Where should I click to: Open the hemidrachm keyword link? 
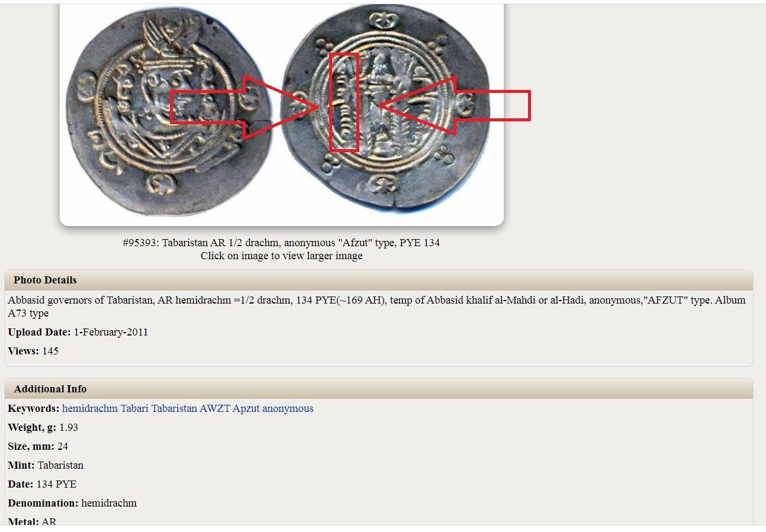pyautogui.click(x=90, y=408)
